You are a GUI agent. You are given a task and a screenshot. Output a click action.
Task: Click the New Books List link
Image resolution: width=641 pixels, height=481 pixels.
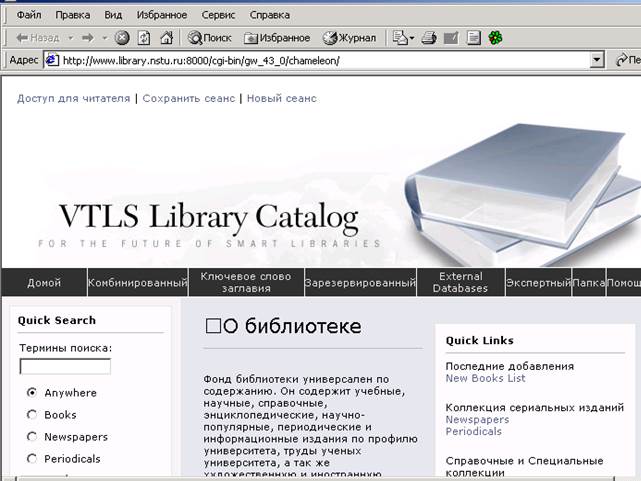pyautogui.click(x=485, y=378)
